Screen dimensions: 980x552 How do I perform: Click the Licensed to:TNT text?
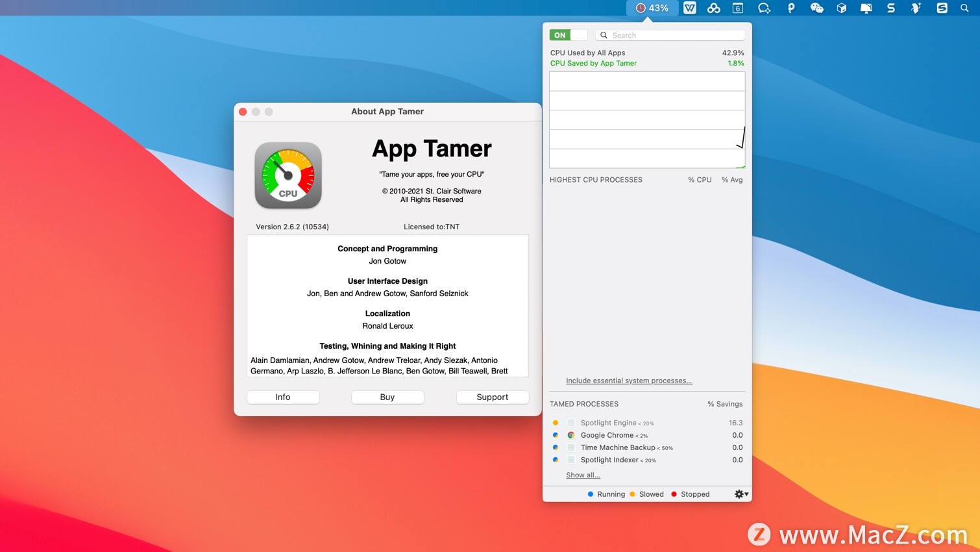pos(432,227)
